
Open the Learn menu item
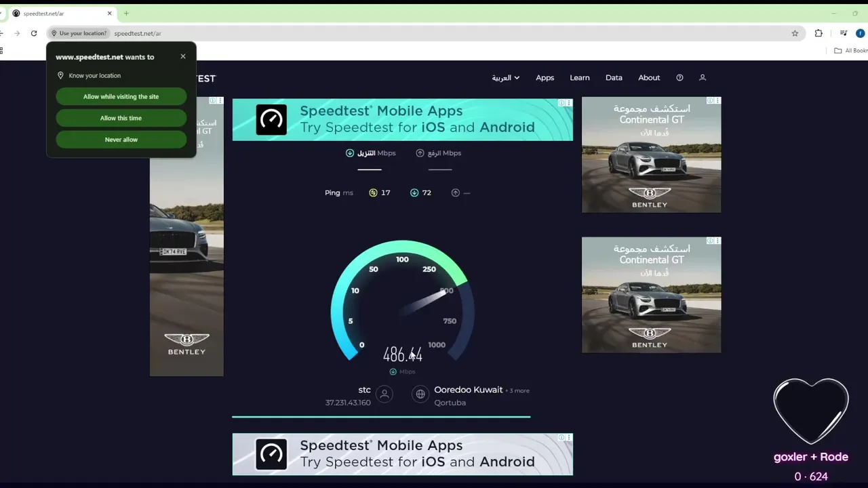580,78
